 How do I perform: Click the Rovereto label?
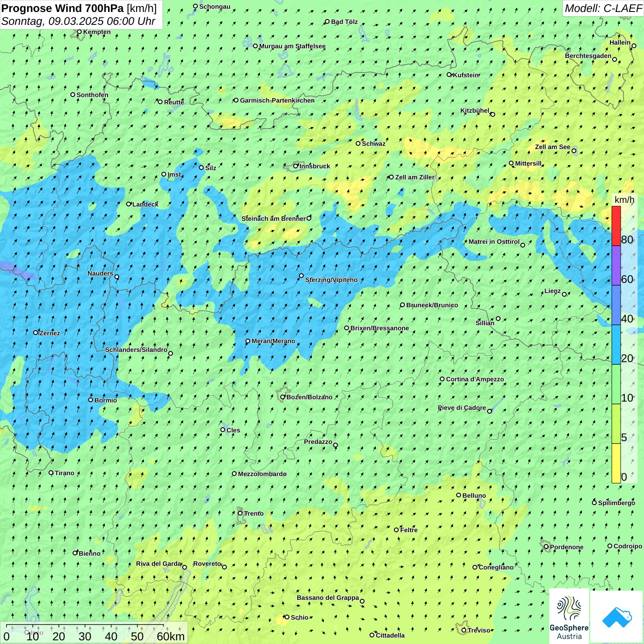pyautogui.click(x=207, y=563)
